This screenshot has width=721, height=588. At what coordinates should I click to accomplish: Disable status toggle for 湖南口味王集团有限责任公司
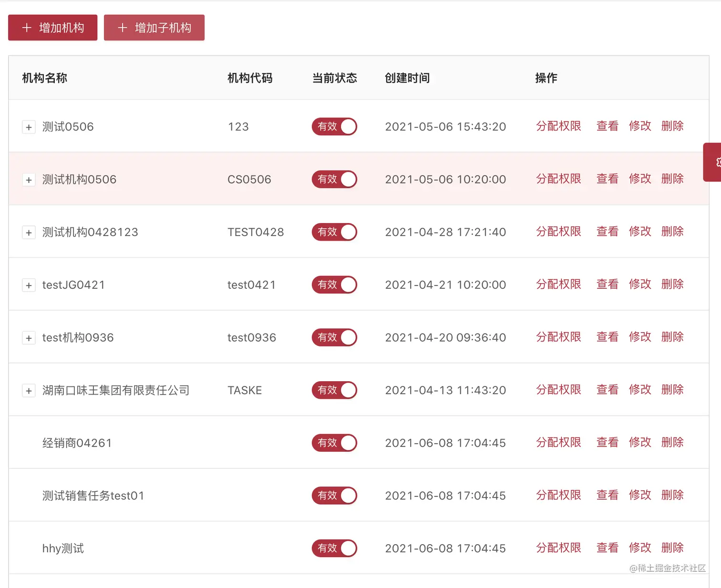334,390
